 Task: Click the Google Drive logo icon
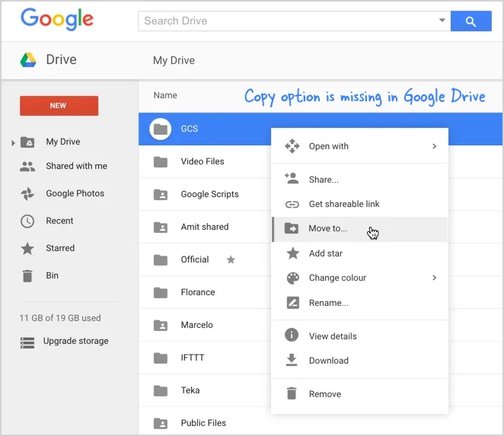[x=28, y=60]
